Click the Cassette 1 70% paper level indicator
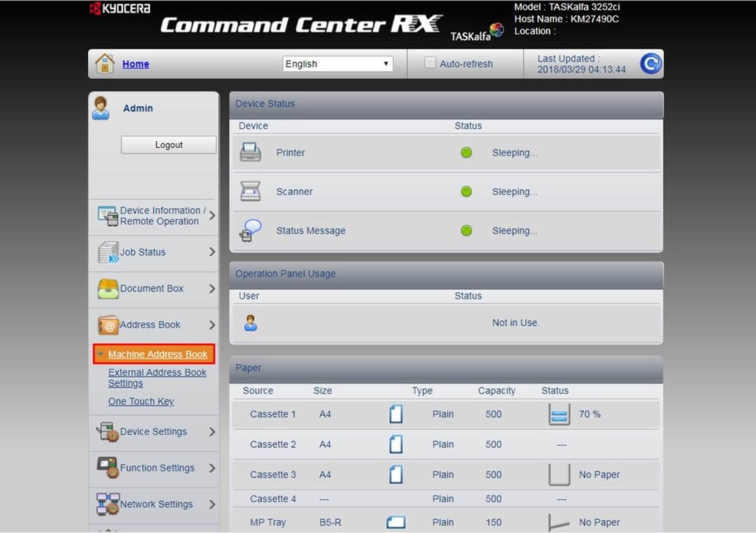This screenshot has width=756, height=533. pyautogui.click(x=559, y=414)
